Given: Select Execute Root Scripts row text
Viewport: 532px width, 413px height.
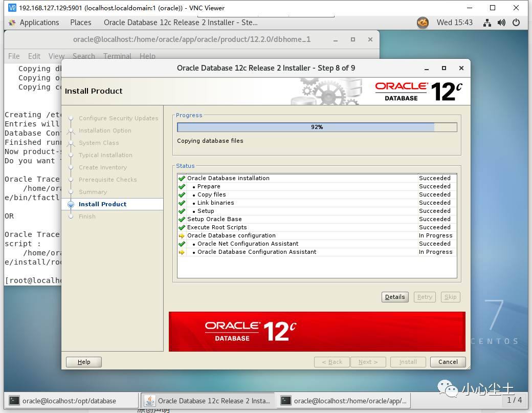Looking at the screenshot, I should pyautogui.click(x=217, y=227).
